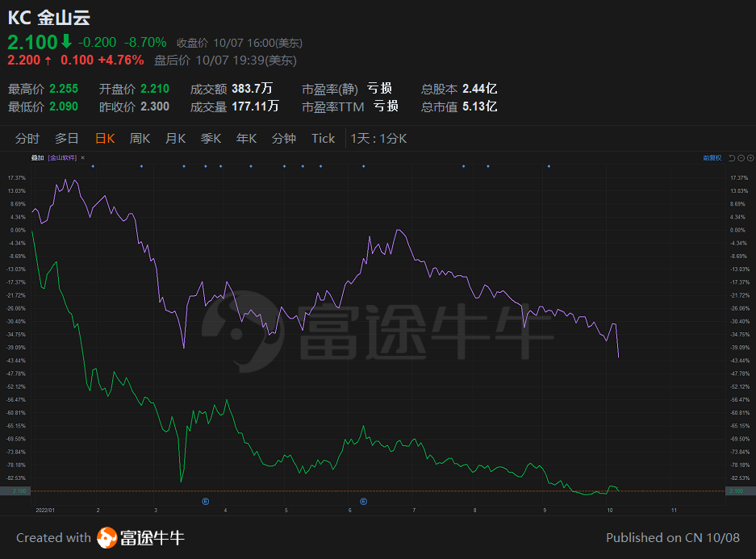756x559 pixels.
Task: Click the 最高价 2.255 value
Action: pyautogui.click(x=64, y=89)
